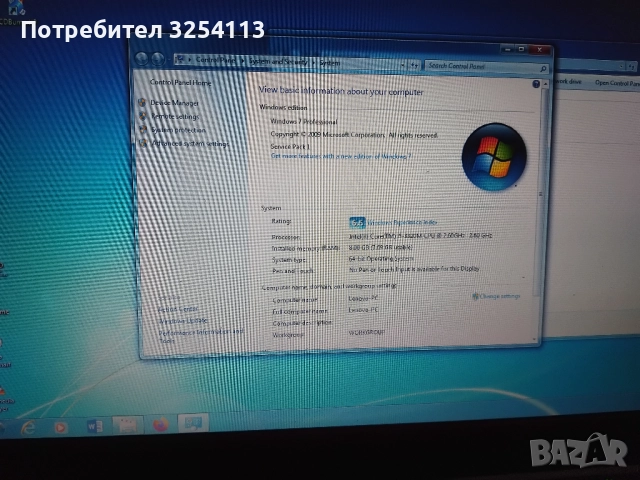Open Microsoft Word from taskbar

click(x=94, y=427)
